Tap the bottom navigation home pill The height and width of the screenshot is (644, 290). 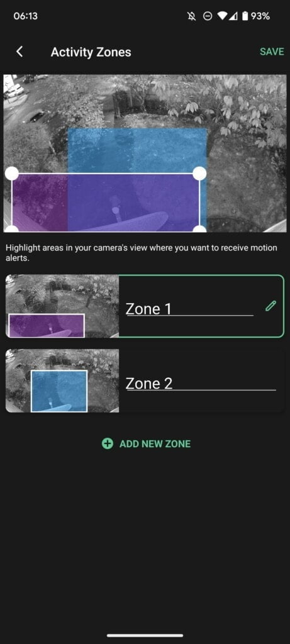pos(145,635)
